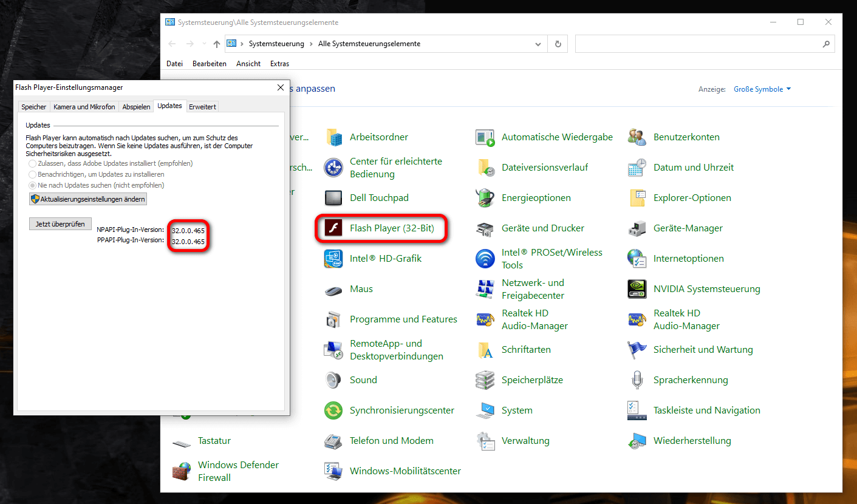Switch to the Erweitert tab

pos(202,107)
